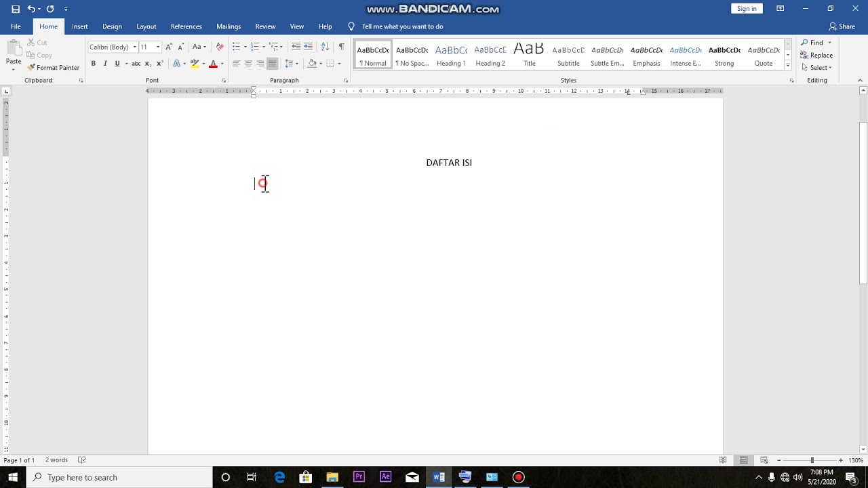Expand the Styles gallery more arrow
Image resolution: width=868 pixels, height=488 pixels.
[x=788, y=66]
